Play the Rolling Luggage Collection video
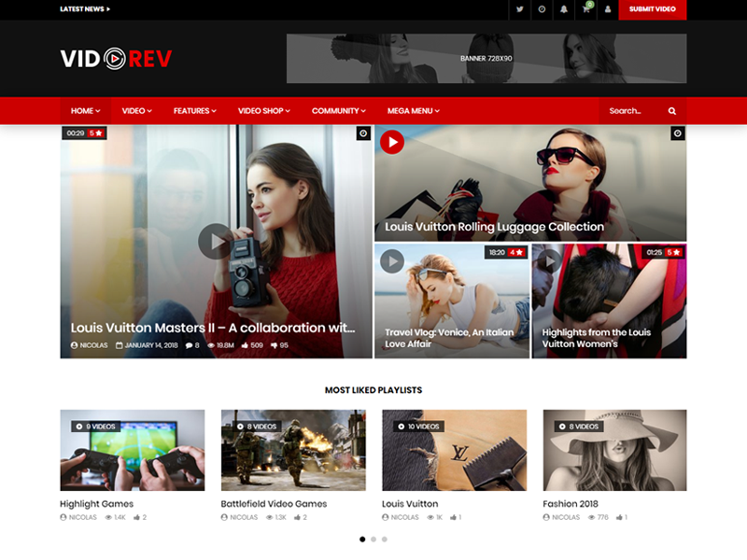Viewport: 747px width, 560px height. (392, 142)
